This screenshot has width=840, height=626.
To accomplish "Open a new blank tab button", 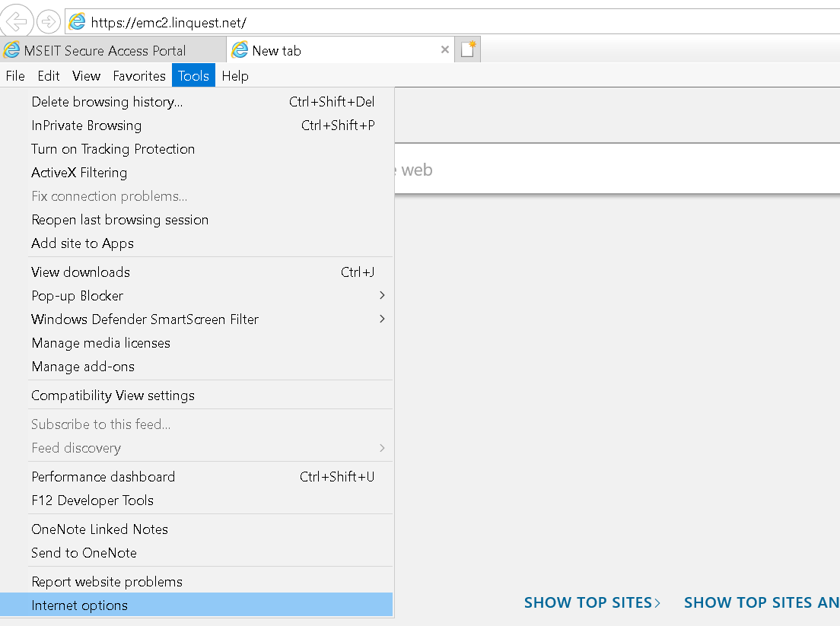I will 468,49.
